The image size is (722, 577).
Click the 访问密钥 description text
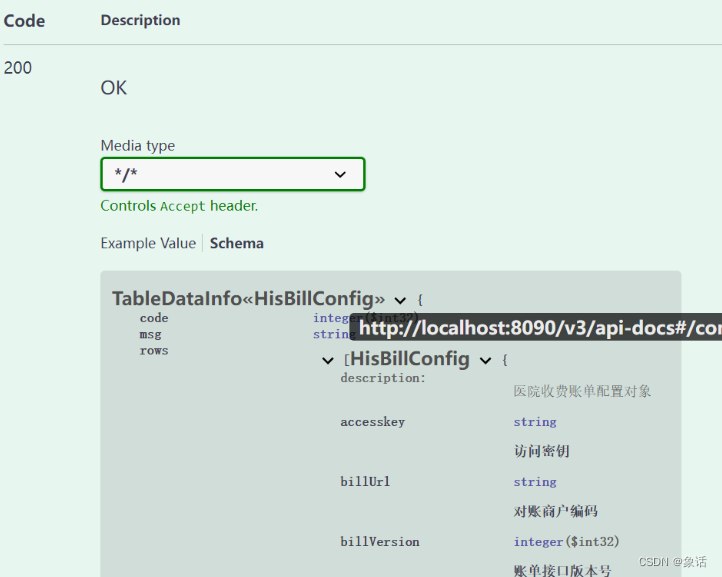click(542, 451)
